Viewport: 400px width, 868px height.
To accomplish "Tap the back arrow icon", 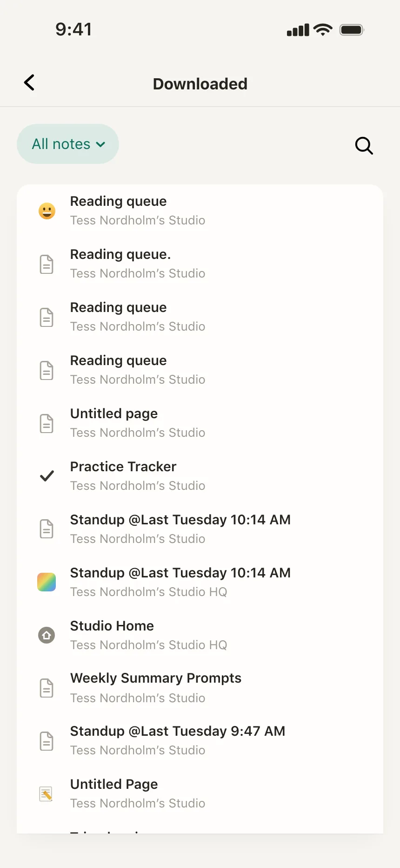I will [29, 83].
